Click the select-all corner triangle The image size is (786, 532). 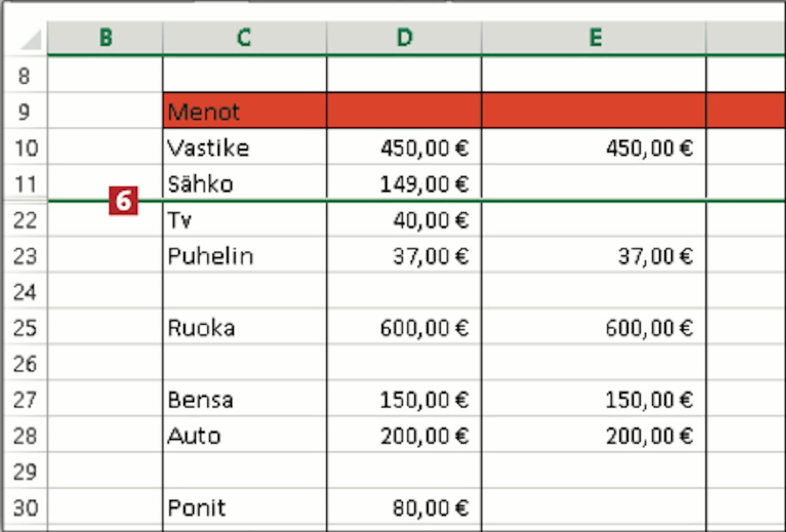coord(30,40)
